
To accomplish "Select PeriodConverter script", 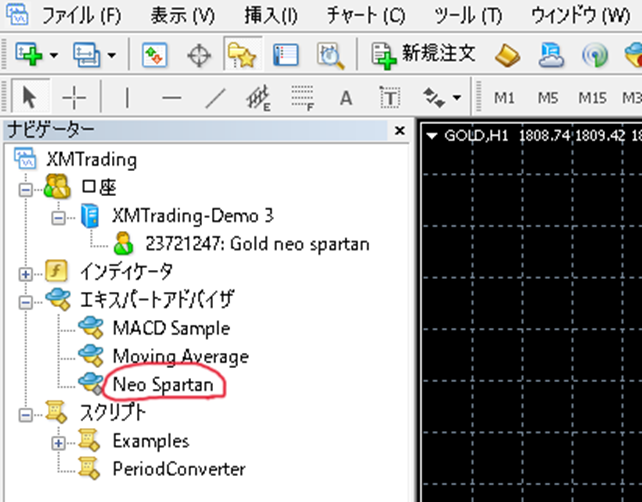I will 179,469.
